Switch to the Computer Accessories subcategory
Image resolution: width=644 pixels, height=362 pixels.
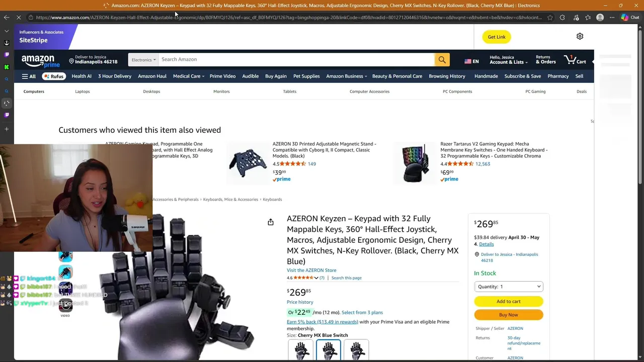point(369,92)
